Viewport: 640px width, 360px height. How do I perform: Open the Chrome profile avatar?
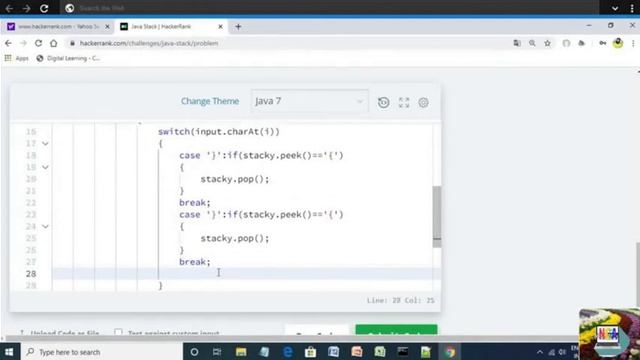[x=618, y=43]
